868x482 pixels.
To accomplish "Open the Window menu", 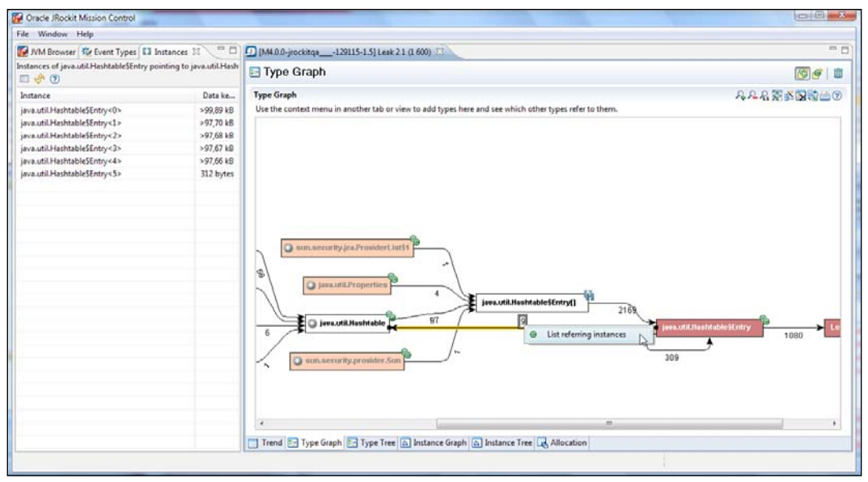I will pos(53,34).
